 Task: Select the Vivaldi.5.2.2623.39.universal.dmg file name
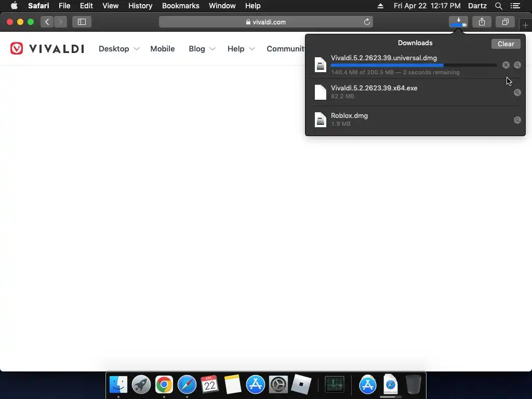pos(384,58)
